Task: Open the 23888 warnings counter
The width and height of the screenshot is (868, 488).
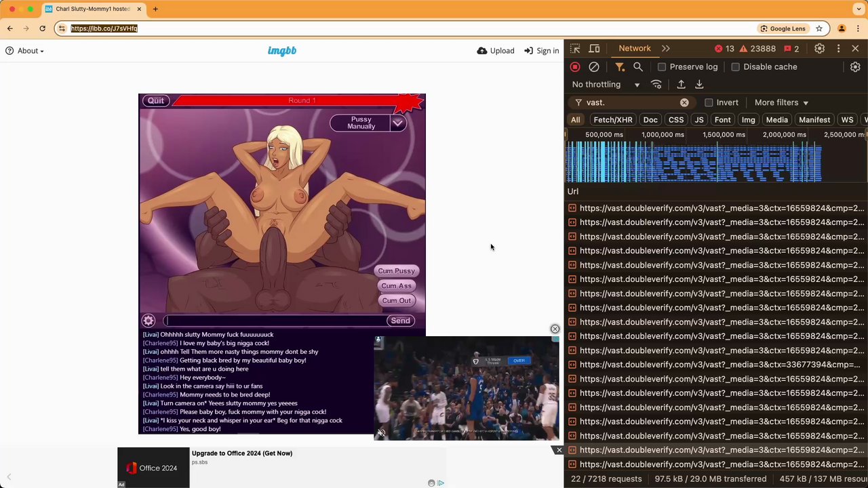Action: [x=757, y=49]
